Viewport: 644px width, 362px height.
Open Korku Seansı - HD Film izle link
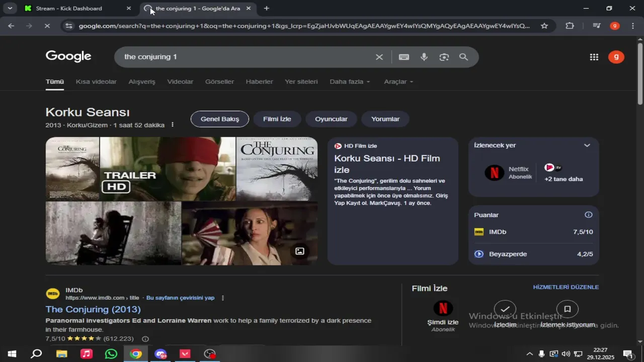387,164
